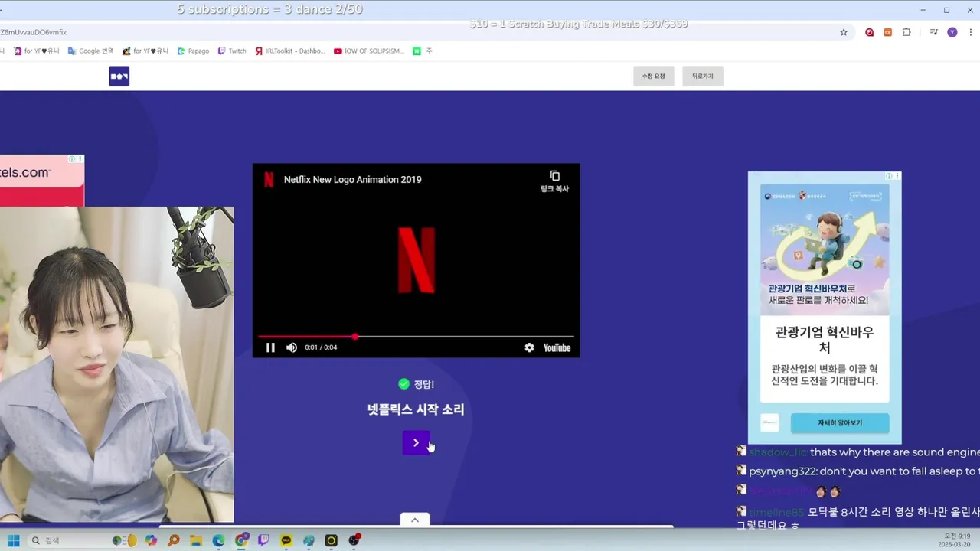Image resolution: width=980 pixels, height=551 pixels.
Task: Pause the Netflix logo video
Action: pos(270,347)
